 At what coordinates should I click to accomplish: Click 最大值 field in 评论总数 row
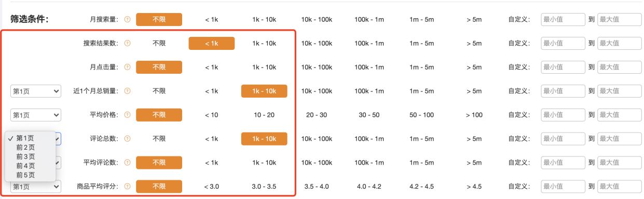click(619, 139)
